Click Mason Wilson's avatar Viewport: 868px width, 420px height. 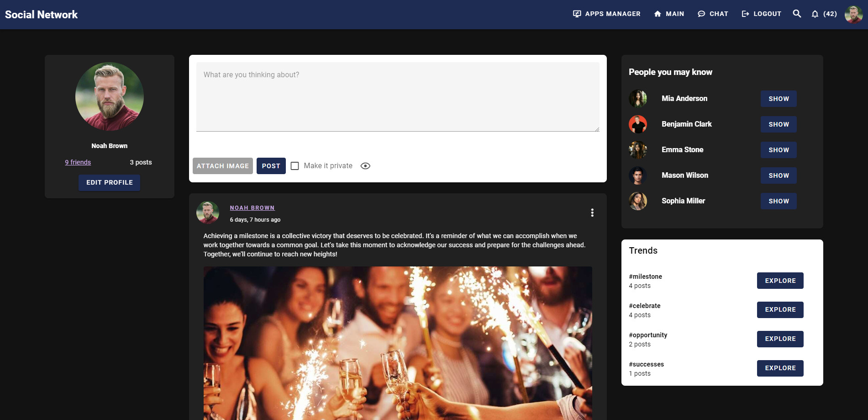coord(638,175)
